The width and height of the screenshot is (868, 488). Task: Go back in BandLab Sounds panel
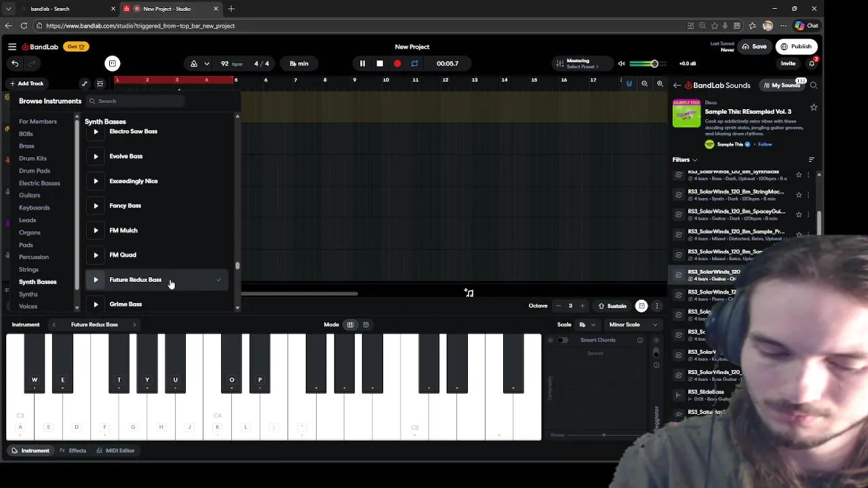[677, 85]
